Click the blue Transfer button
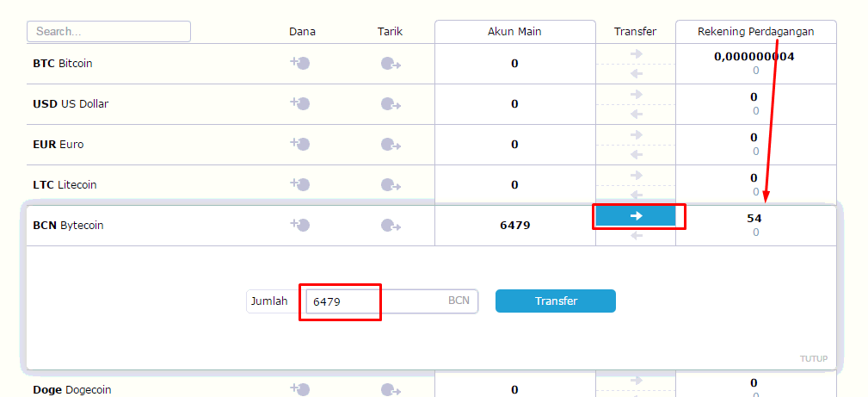868x397 pixels. click(555, 301)
